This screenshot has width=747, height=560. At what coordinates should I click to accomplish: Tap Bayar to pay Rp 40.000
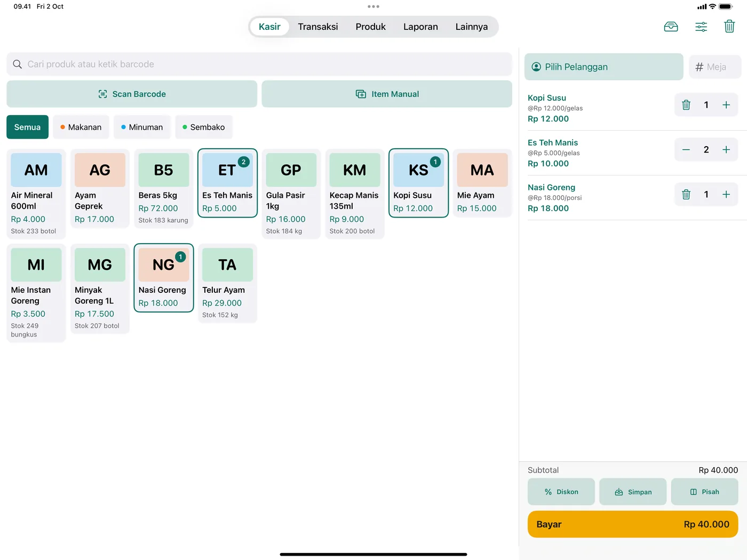pos(633,524)
